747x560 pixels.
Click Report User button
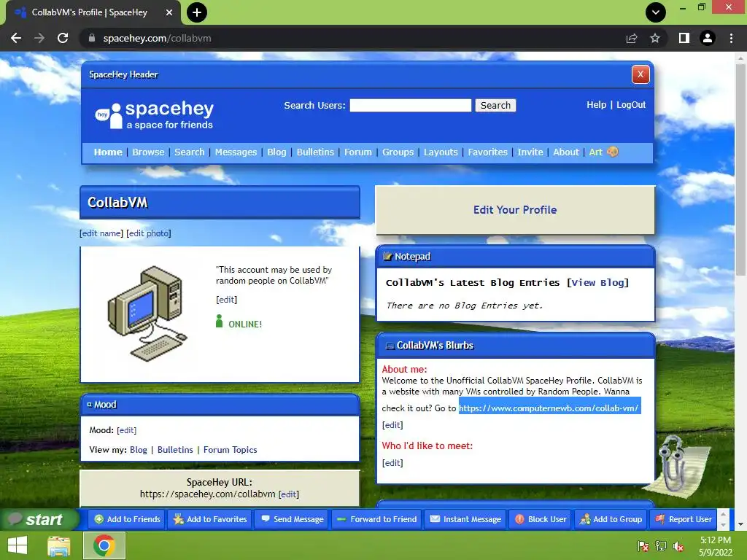tap(683, 519)
